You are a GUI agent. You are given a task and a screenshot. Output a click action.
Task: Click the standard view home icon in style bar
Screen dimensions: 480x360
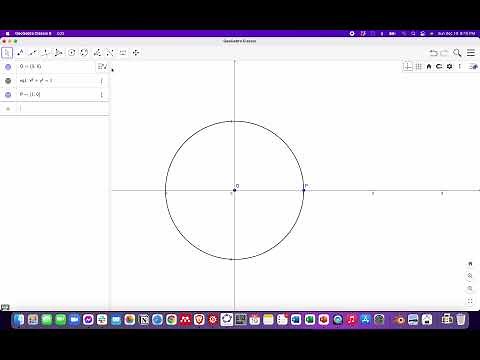pyautogui.click(x=429, y=67)
